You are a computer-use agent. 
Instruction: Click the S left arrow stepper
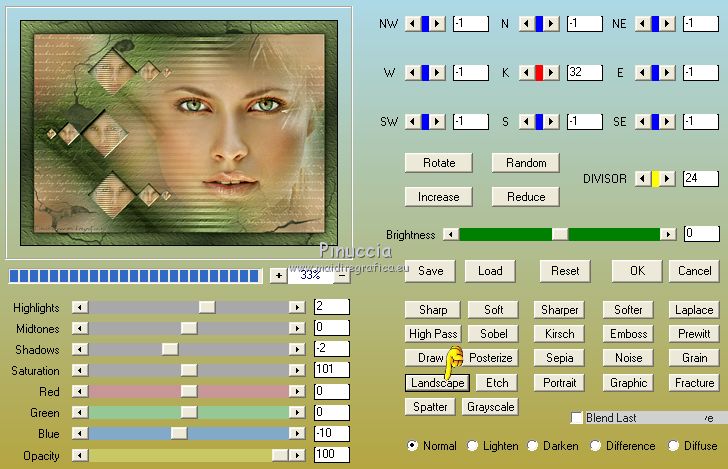(x=526, y=122)
